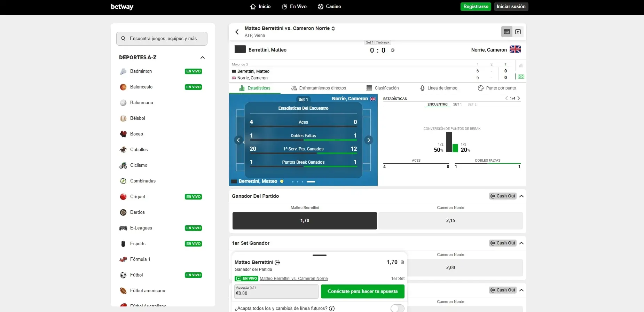Image resolution: width=644 pixels, height=312 pixels.
Task: Switch to live video stream view icon
Action: (518, 32)
